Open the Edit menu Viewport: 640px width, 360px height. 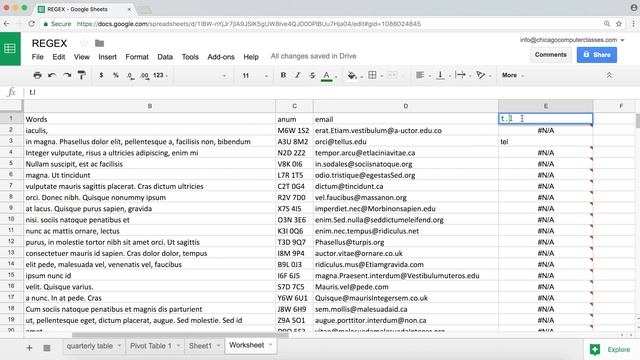pyautogui.click(x=59, y=57)
